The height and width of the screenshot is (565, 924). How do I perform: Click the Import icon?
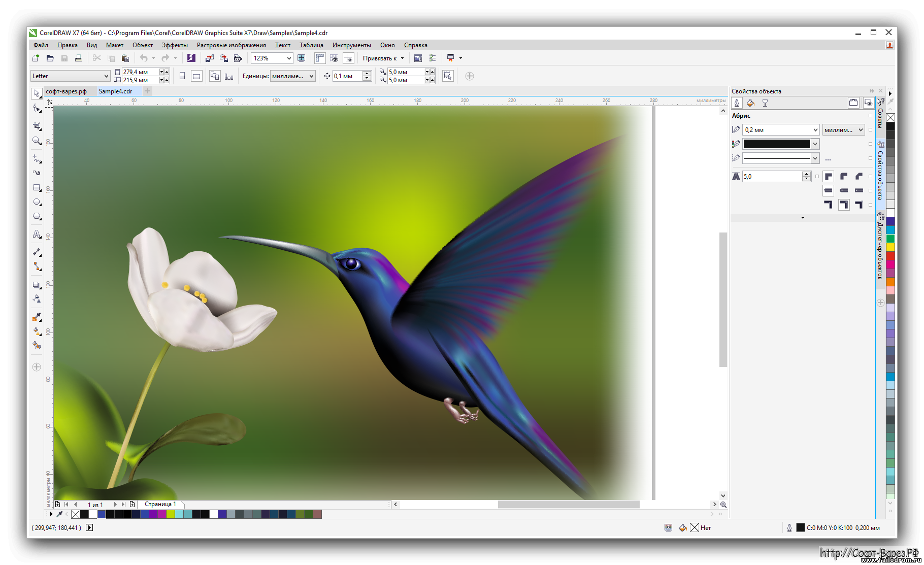tap(209, 58)
